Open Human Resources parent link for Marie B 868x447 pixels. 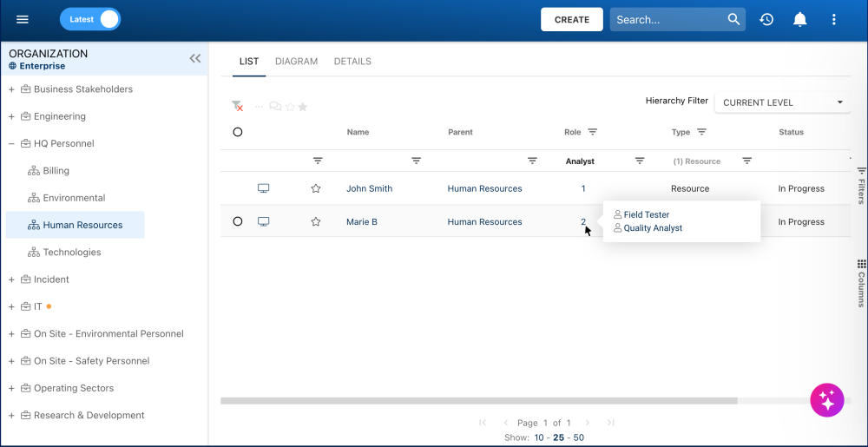(x=484, y=222)
